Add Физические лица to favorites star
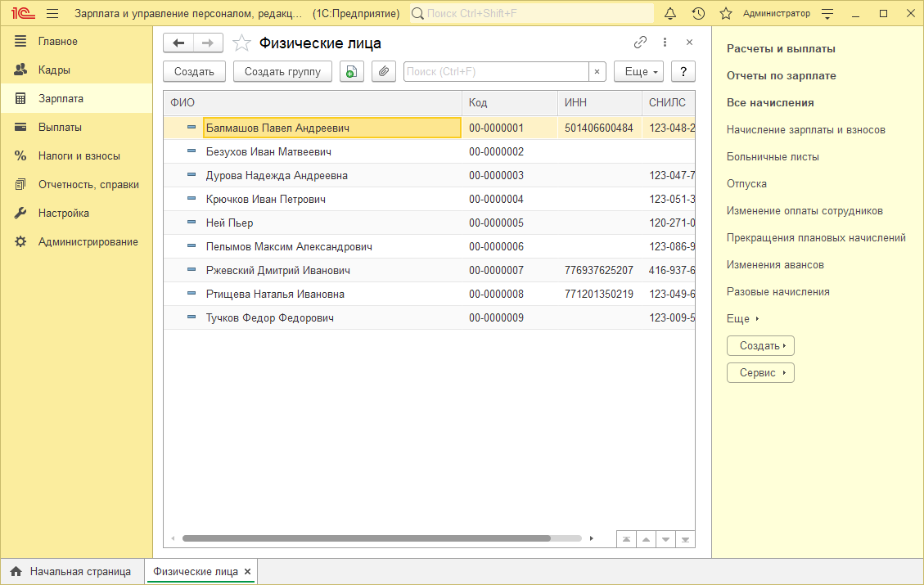Image resolution: width=924 pixels, height=585 pixels. (x=241, y=43)
